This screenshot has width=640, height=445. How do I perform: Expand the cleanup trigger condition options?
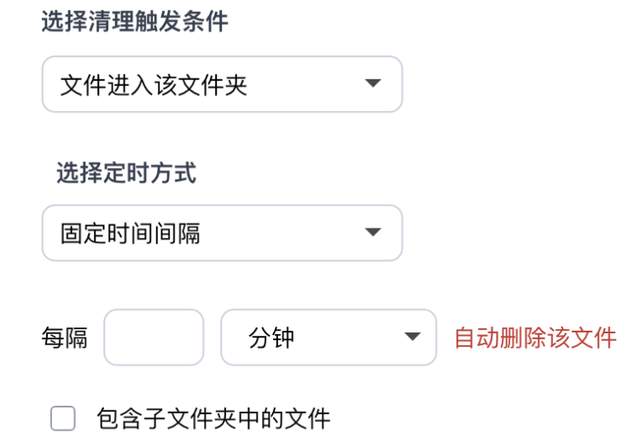[221, 84]
